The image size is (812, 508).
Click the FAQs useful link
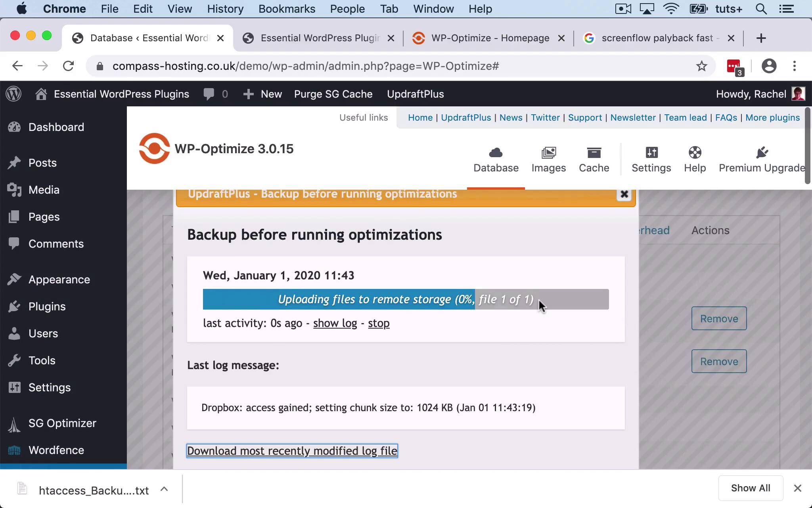(x=726, y=117)
